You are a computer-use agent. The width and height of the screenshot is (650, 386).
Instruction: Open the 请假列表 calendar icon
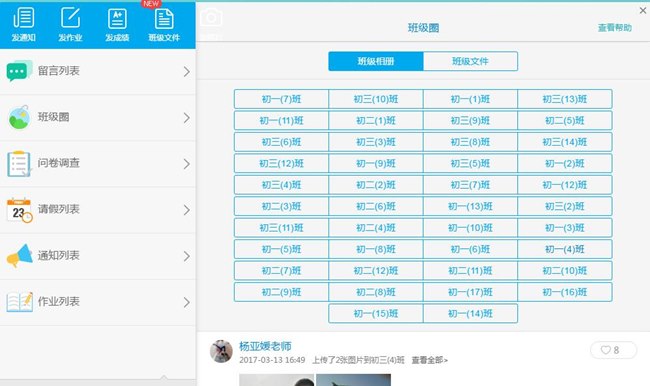(19, 210)
